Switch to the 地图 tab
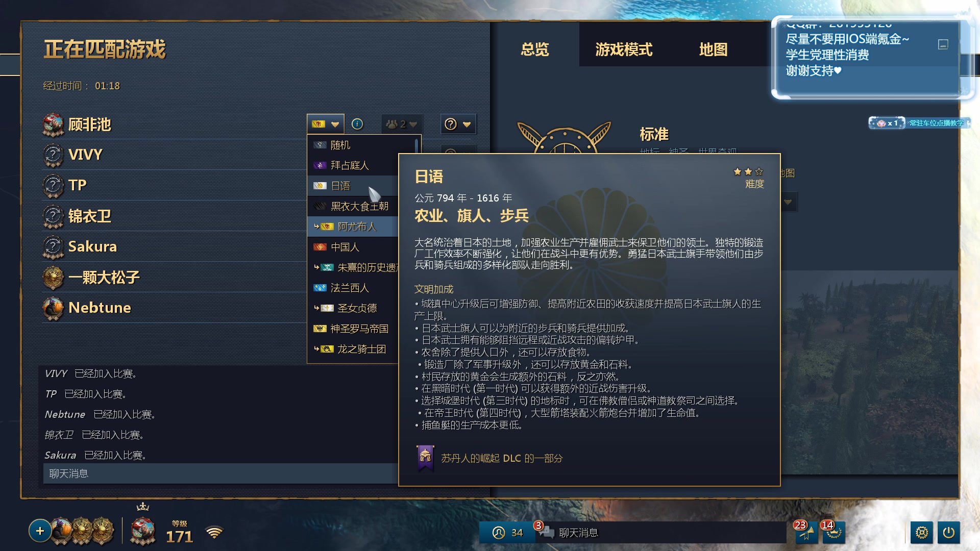980x551 pixels. coord(713,49)
